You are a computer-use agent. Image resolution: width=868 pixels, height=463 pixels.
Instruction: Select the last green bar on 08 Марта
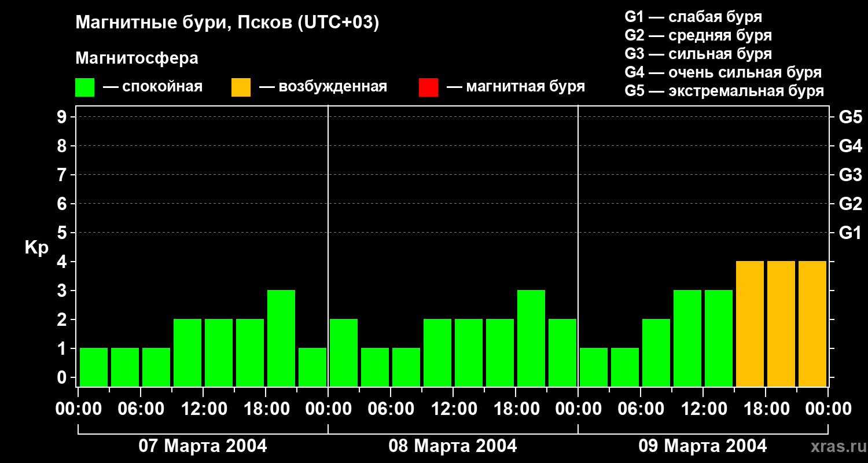[x=562, y=352]
